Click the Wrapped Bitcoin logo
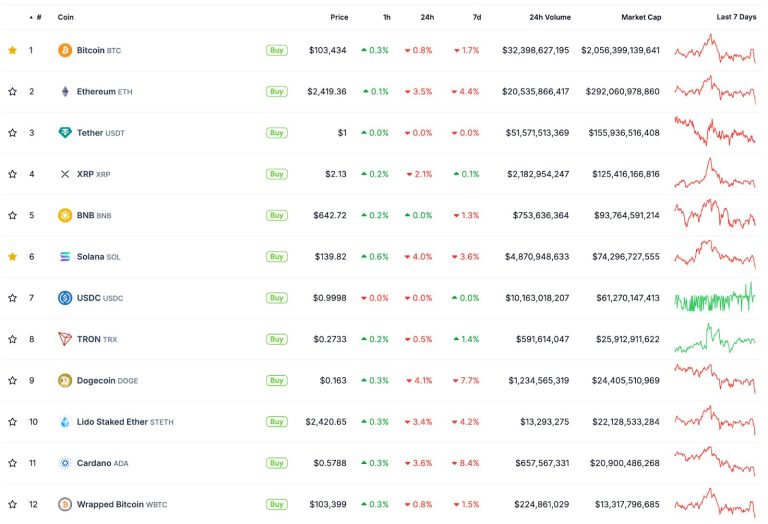Image resolution: width=768 pixels, height=524 pixels. (x=65, y=504)
